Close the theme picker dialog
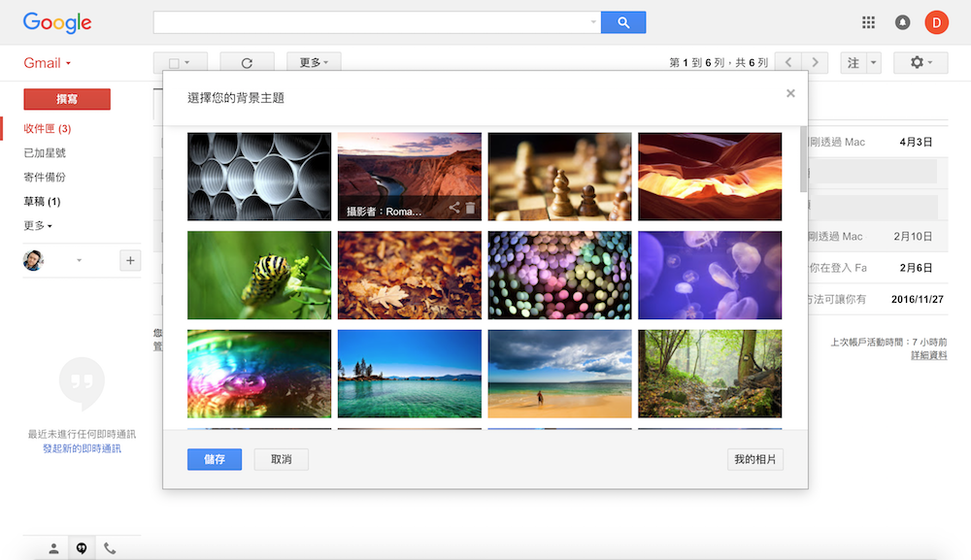Screen dimensions: 971x560 coord(790,93)
